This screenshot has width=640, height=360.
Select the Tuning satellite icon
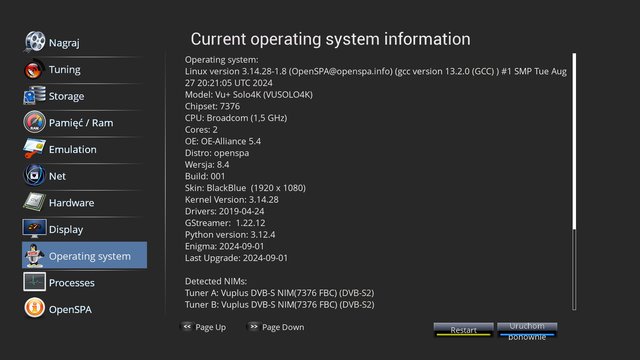click(x=34, y=69)
